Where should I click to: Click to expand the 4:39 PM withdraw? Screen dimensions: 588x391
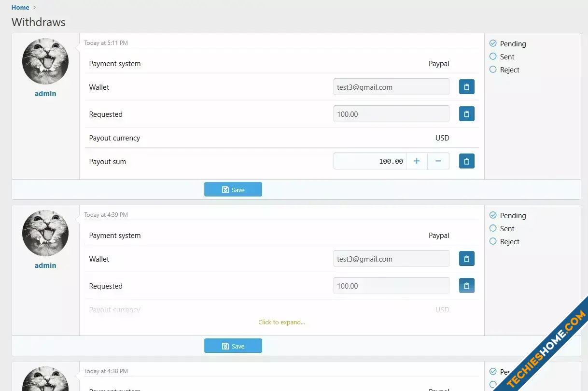point(281,322)
